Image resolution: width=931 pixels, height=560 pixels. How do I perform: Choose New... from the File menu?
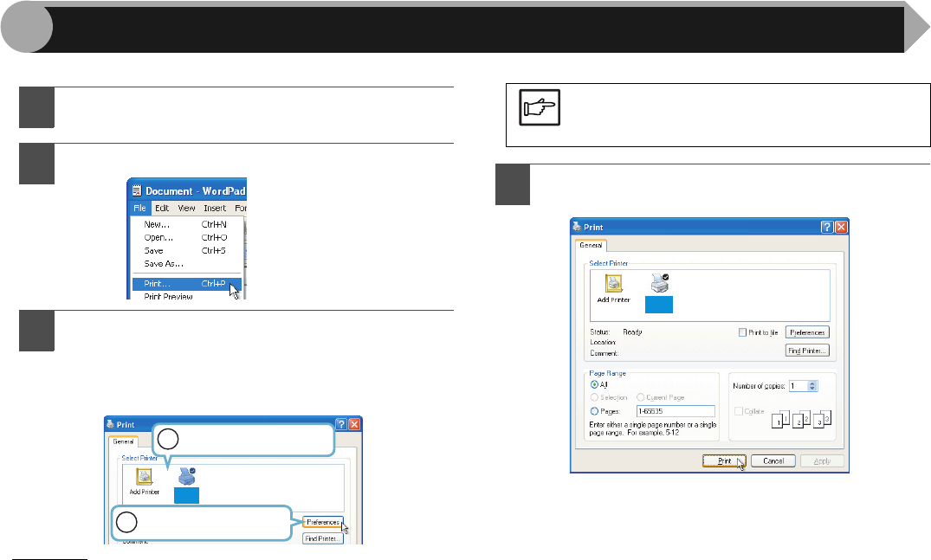(x=186, y=225)
